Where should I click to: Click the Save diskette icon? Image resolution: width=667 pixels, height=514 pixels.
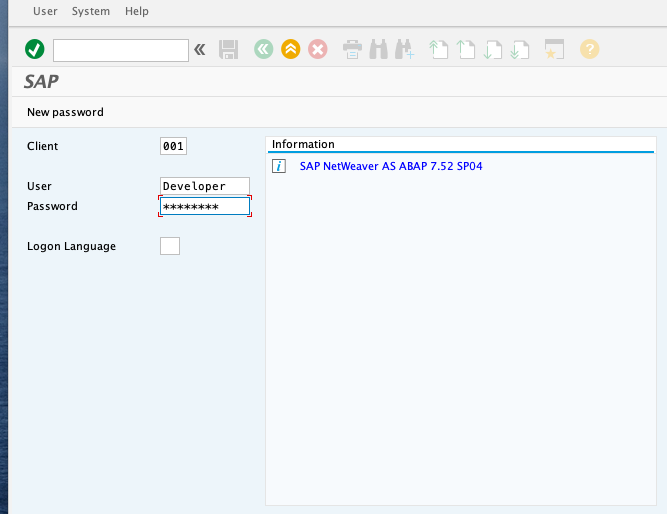point(228,50)
